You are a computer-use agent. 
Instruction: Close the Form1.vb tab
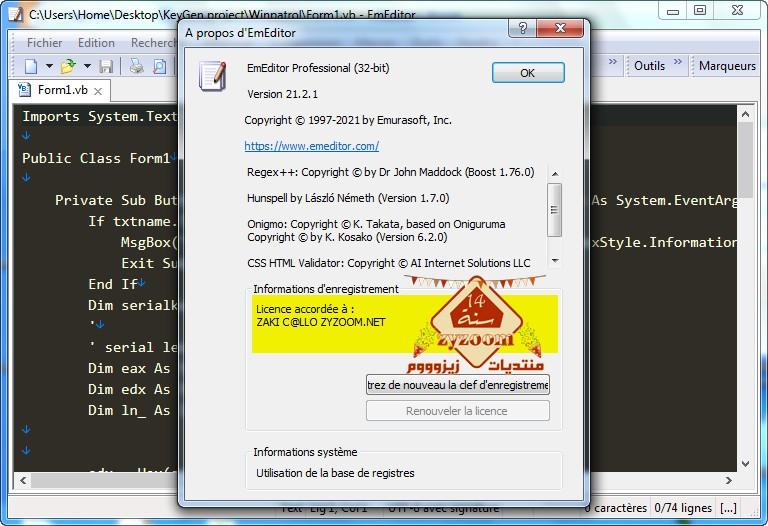click(98, 91)
